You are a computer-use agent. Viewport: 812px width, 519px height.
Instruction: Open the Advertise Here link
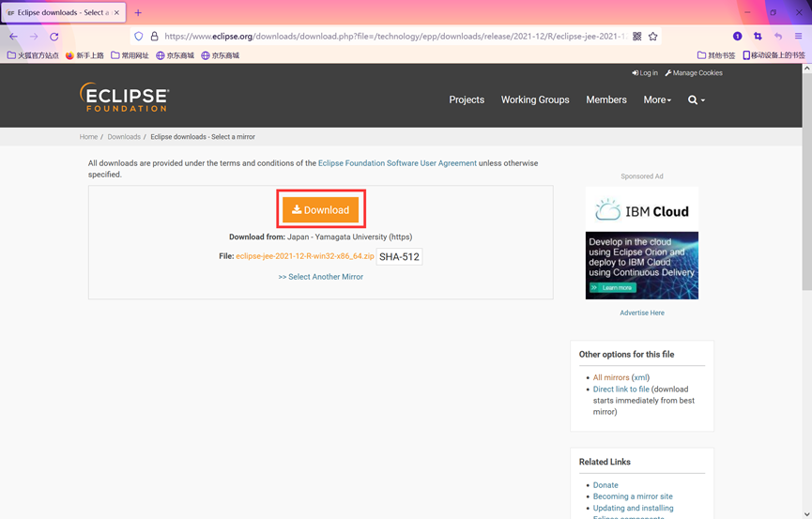coord(642,313)
